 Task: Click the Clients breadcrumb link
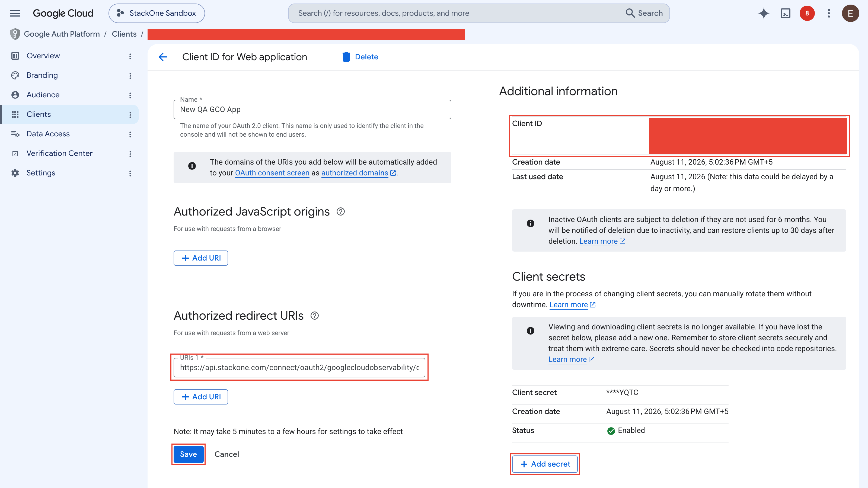(x=124, y=34)
